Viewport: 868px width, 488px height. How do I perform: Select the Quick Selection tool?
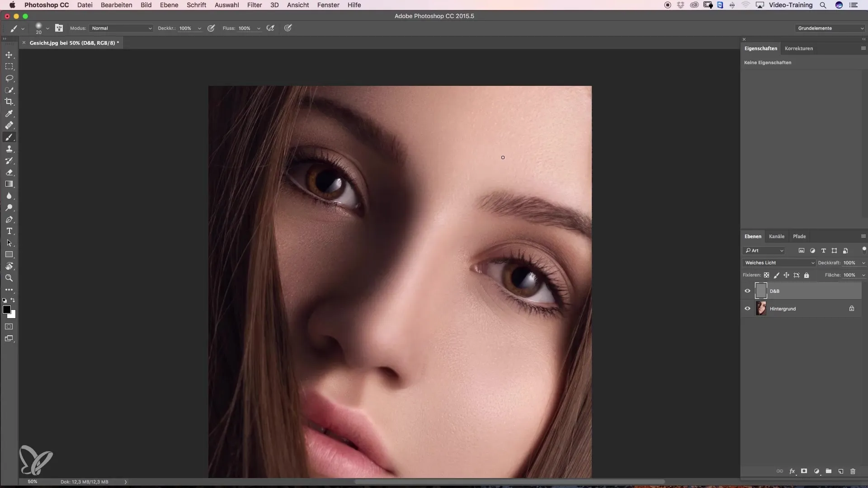(9, 90)
